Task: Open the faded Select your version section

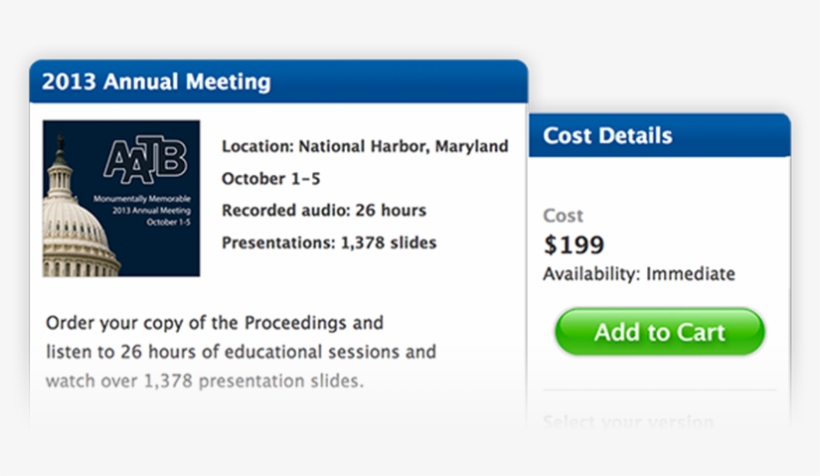Action: click(x=628, y=421)
